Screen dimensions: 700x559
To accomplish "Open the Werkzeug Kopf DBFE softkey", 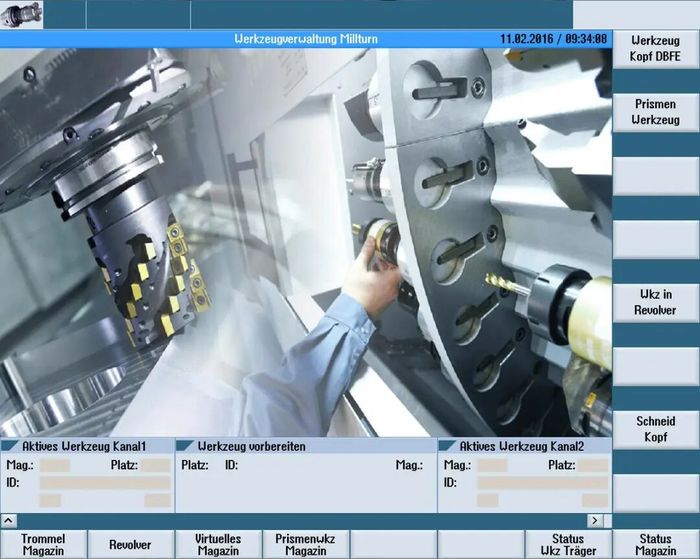I will 655,45.
